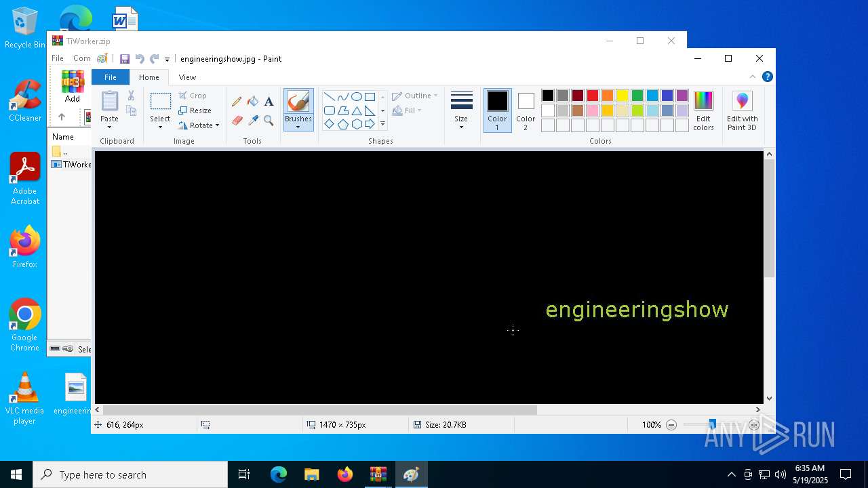Click Add button in TiWorker.zip window

(73, 86)
